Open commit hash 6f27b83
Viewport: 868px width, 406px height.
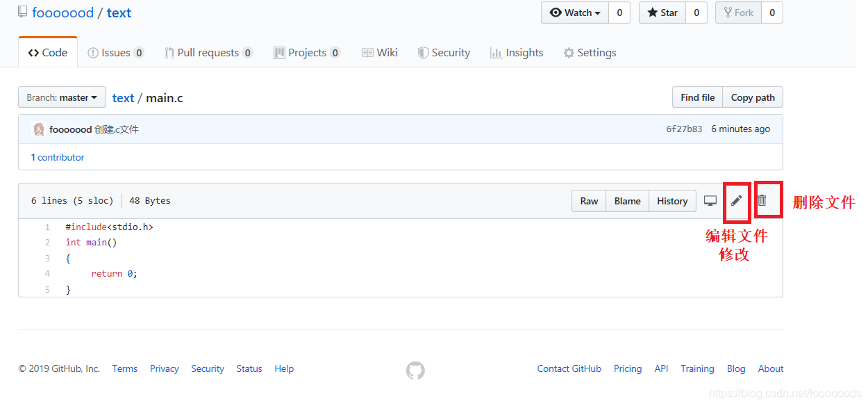[x=684, y=129]
